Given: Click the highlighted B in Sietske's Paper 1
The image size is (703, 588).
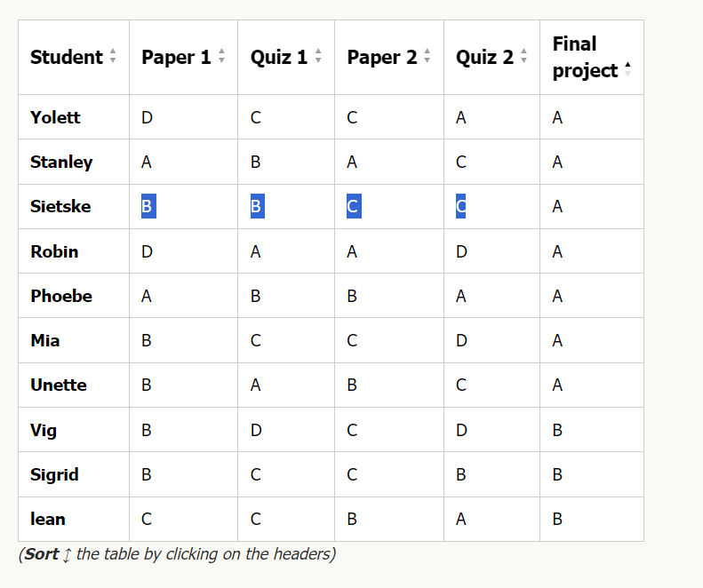Looking at the screenshot, I should click(147, 207).
